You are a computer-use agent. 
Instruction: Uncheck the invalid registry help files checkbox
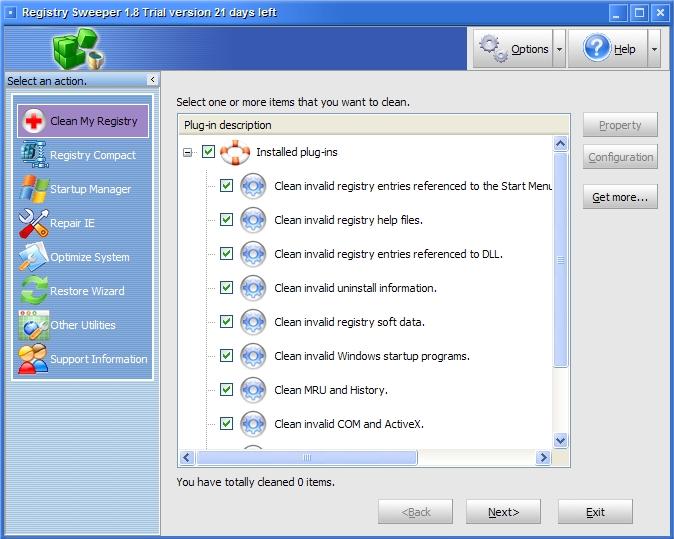(227, 220)
